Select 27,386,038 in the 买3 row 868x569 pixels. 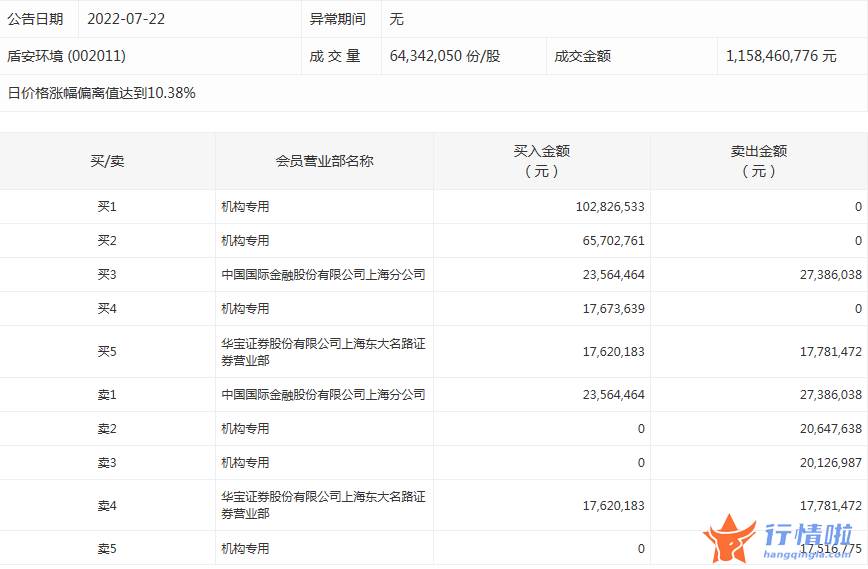pos(830,275)
